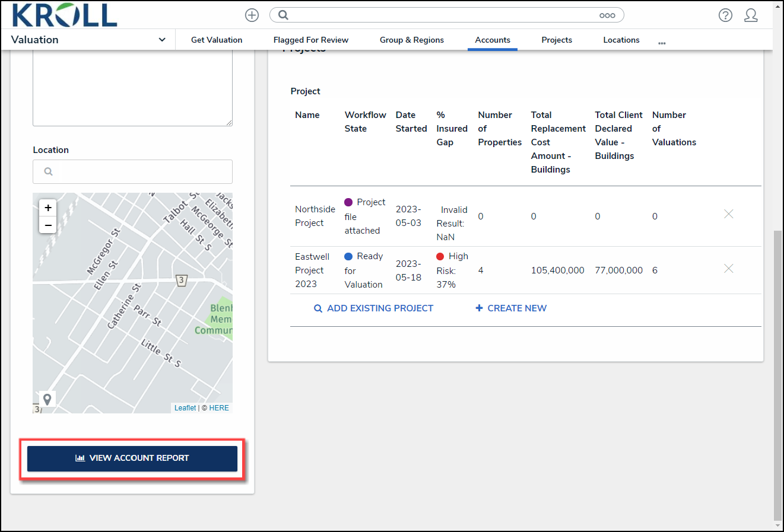Click the 77,000,000 declared value
The height and width of the screenshot is (532, 784).
coord(619,270)
